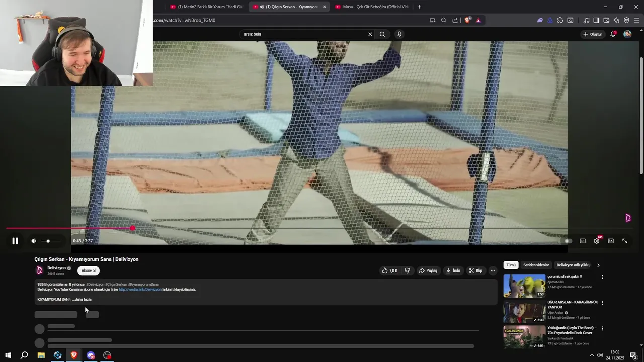The image size is (644, 362).
Task: Like the video with 7,8 B likes
Action: click(390, 270)
